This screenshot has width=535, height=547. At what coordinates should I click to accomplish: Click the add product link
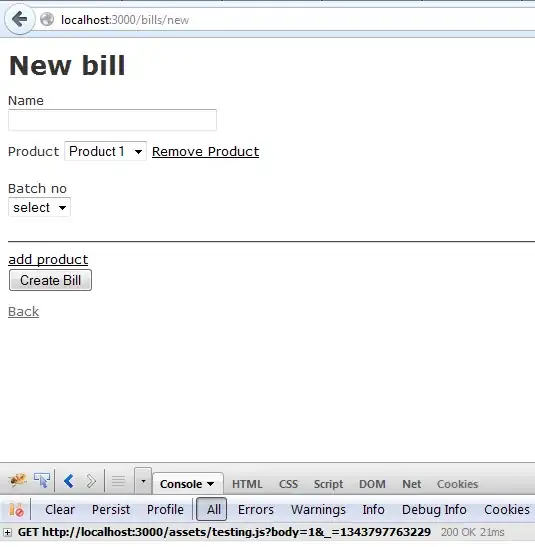pyautogui.click(x=48, y=260)
